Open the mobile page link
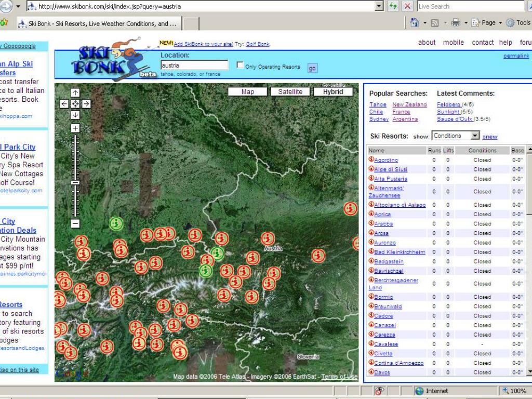 pos(453,43)
